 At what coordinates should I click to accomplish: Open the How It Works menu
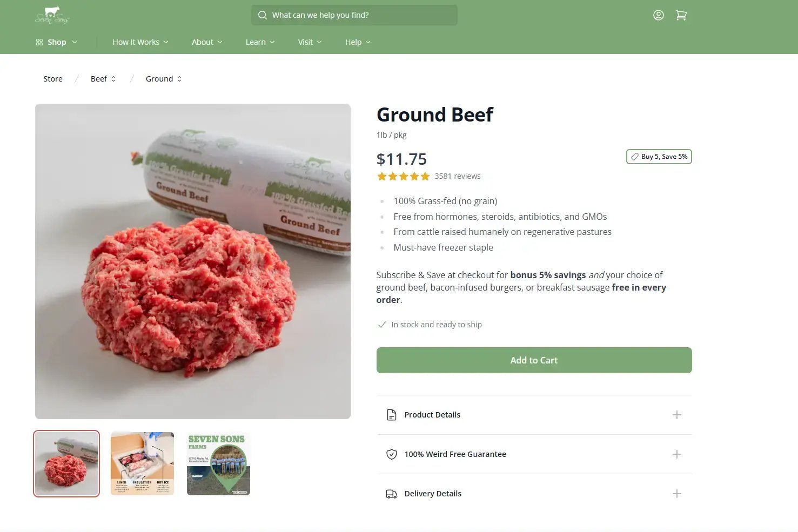click(140, 42)
